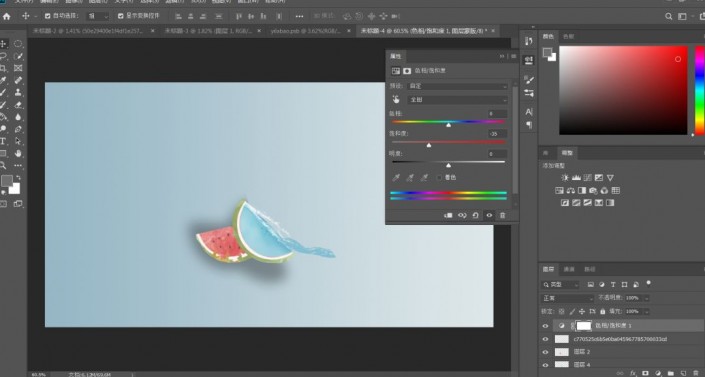Image resolution: width=705 pixels, height=377 pixels.
Task: Collapse Properties panel double-arrow icon
Action: pyautogui.click(x=502, y=56)
